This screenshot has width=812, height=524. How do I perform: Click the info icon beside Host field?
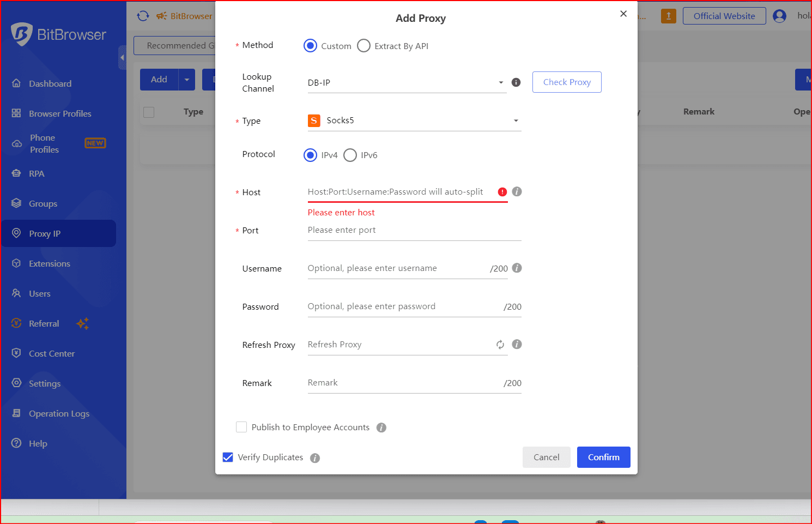pyautogui.click(x=517, y=192)
